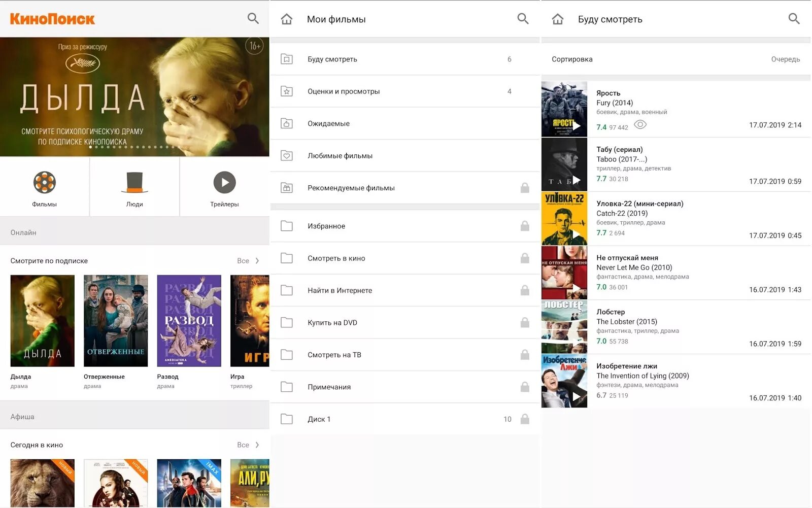Open the Ожидаемые list
The height and width of the screenshot is (508, 812).
click(405, 123)
